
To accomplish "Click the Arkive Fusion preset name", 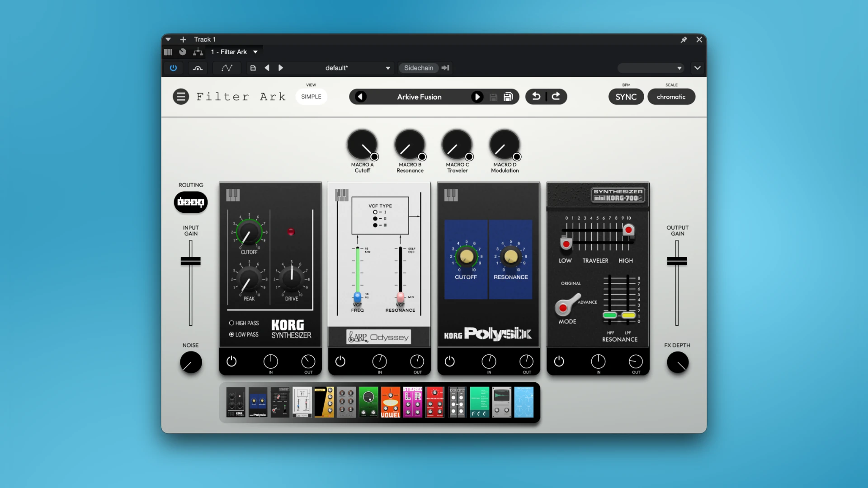I will [x=419, y=97].
